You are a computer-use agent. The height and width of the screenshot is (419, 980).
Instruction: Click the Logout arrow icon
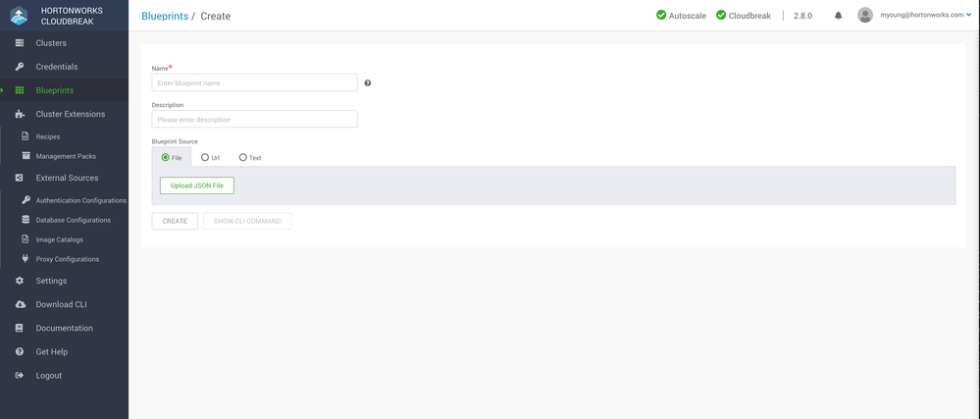click(x=20, y=375)
